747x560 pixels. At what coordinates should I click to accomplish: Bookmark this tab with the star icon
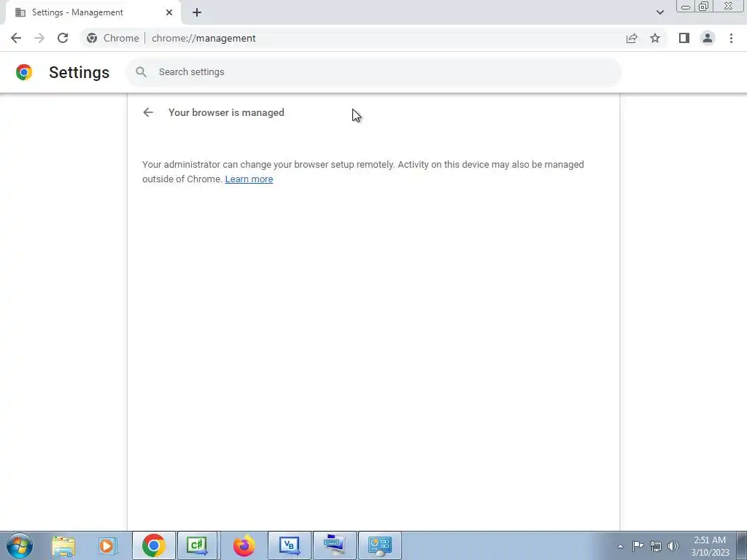click(655, 38)
